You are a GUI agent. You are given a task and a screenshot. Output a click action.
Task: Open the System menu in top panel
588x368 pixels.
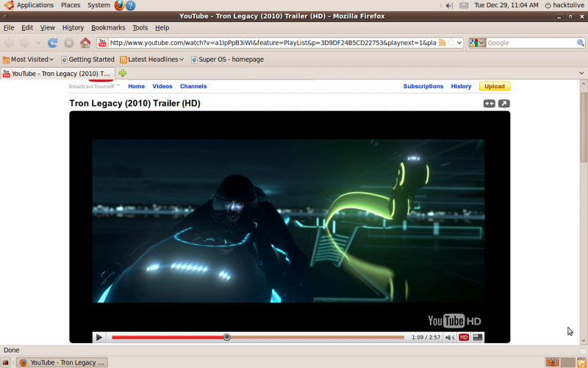click(98, 5)
